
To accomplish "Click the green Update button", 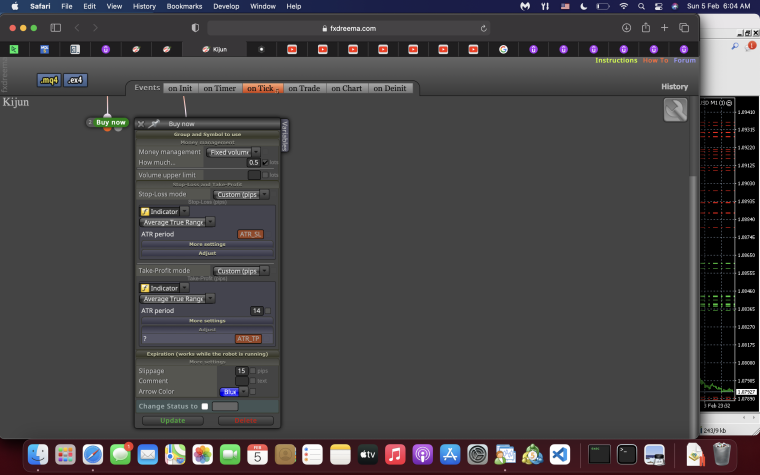I will tap(173, 421).
